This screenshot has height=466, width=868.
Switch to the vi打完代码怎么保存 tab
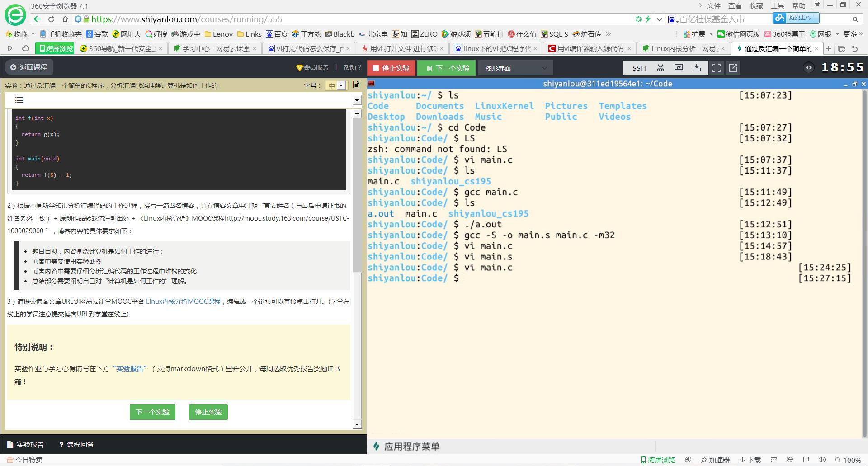(x=308, y=48)
